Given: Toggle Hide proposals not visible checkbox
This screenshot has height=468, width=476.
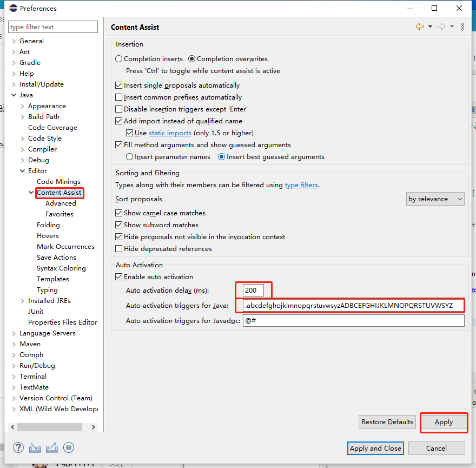Looking at the screenshot, I should tap(118, 236).
